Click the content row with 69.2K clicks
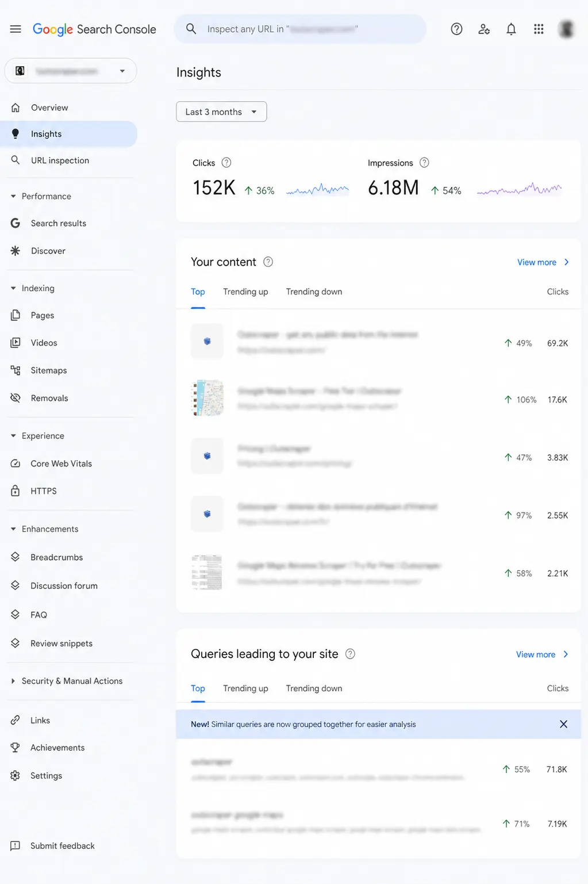 coord(379,342)
